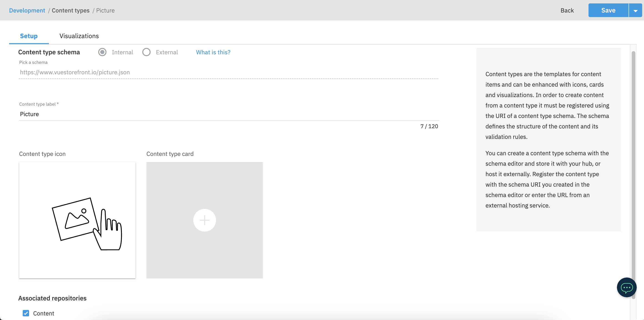The height and width of the screenshot is (320, 644).
Task: Switch to the Setup tab
Action: click(x=28, y=36)
